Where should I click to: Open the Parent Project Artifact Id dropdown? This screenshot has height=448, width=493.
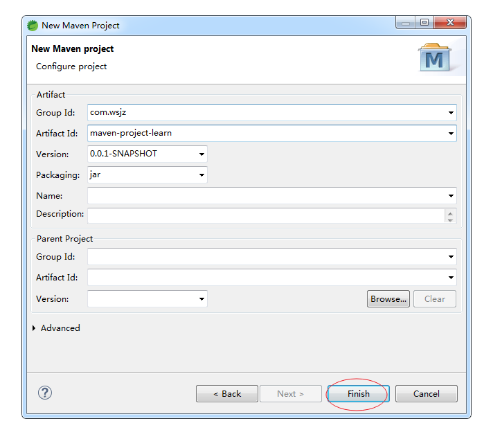(x=451, y=277)
